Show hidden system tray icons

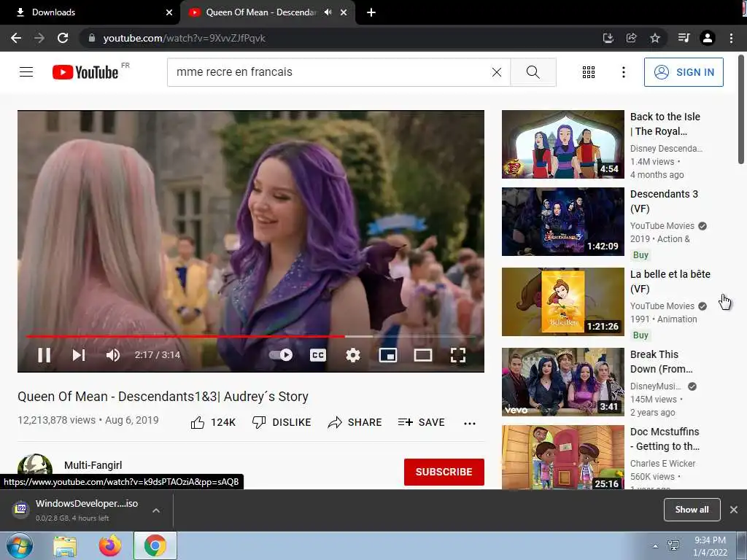tap(656, 546)
